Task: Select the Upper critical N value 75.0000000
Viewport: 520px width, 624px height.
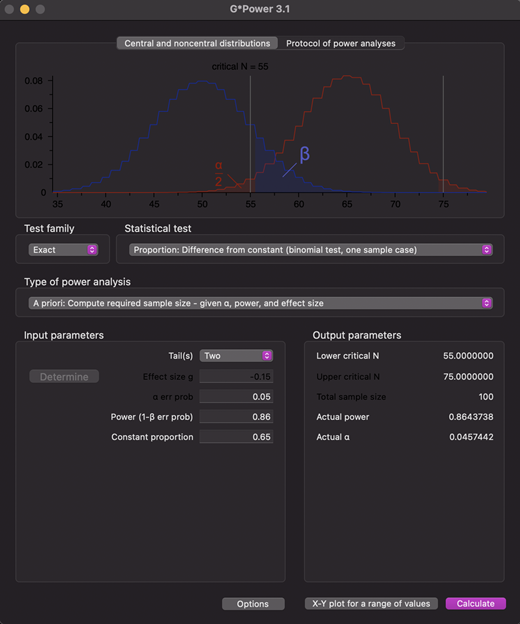Action: pyautogui.click(x=468, y=376)
